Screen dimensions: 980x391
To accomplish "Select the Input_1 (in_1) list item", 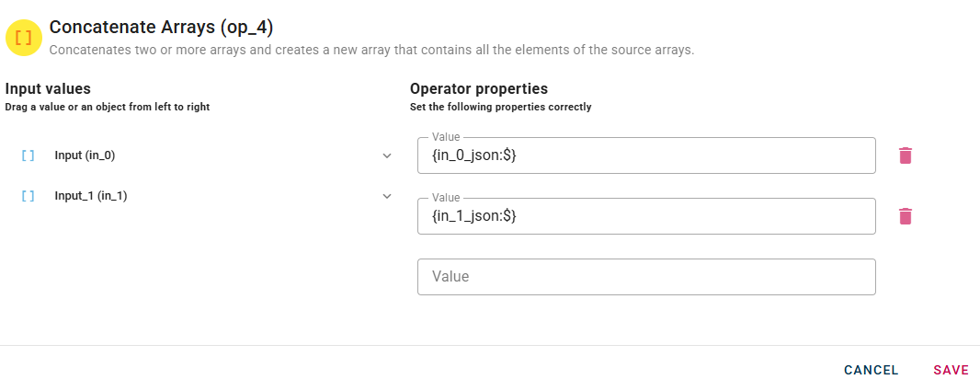I will pos(91,196).
